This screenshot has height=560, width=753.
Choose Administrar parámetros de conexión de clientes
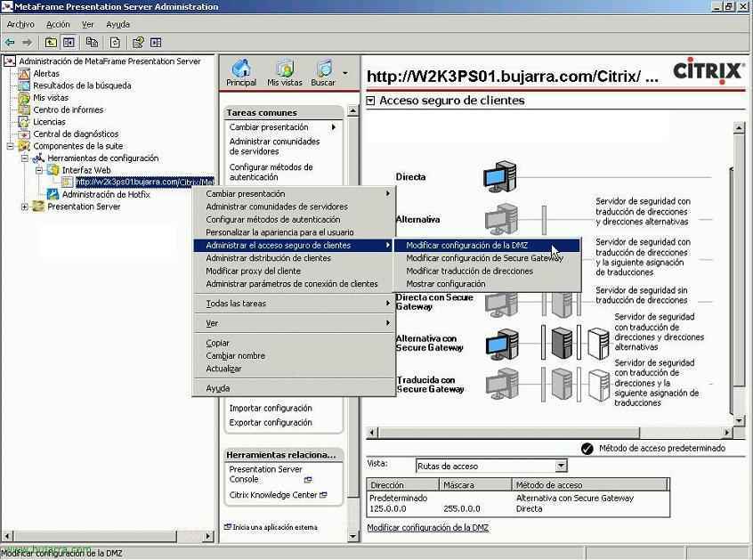click(294, 284)
